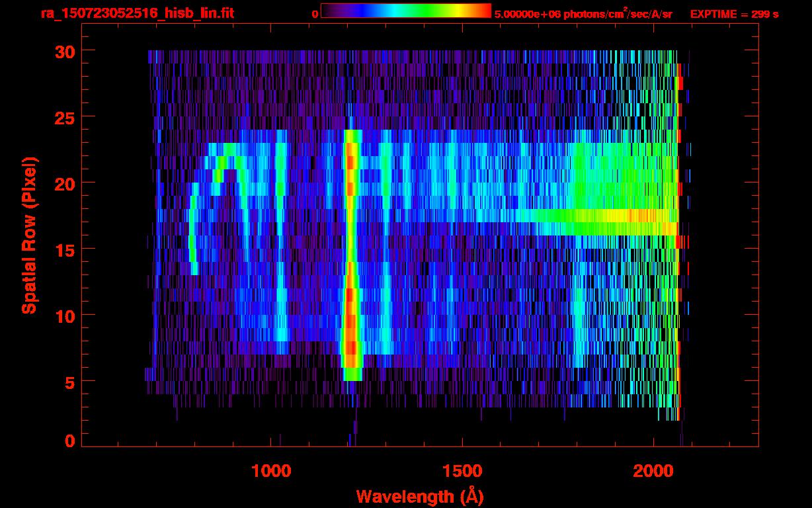Click the rainbow color scale bar
This screenshot has height=508, width=812.
tap(406, 11)
